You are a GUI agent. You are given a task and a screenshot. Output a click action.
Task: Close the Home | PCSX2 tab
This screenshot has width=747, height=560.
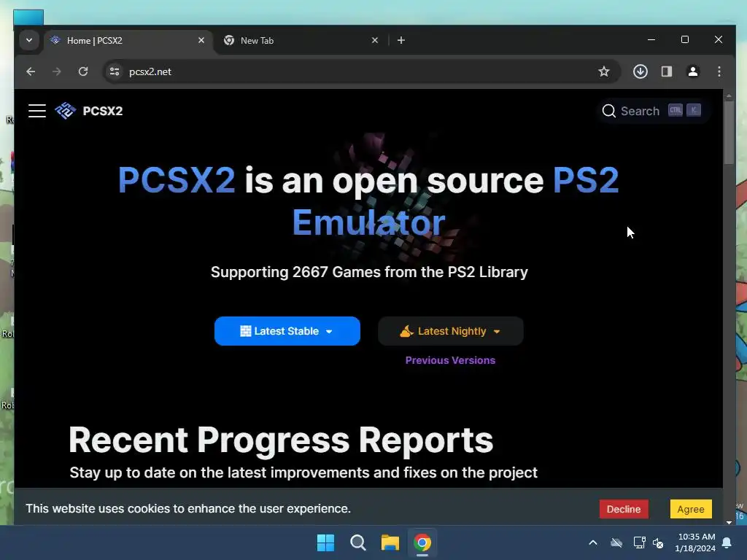click(x=201, y=41)
